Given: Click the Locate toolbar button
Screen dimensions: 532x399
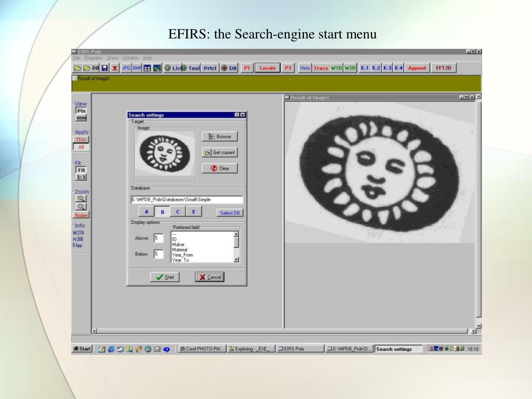Looking at the screenshot, I should point(268,68).
